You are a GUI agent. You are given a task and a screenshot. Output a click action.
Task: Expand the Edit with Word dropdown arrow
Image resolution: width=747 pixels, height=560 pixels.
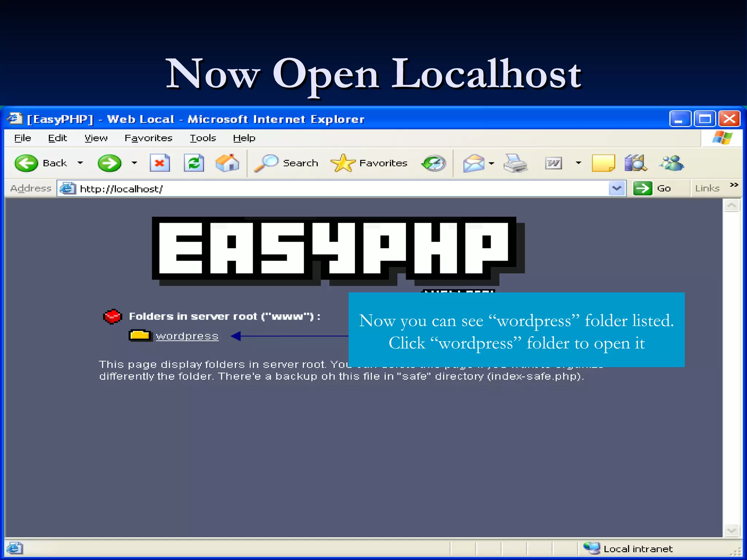pos(578,163)
